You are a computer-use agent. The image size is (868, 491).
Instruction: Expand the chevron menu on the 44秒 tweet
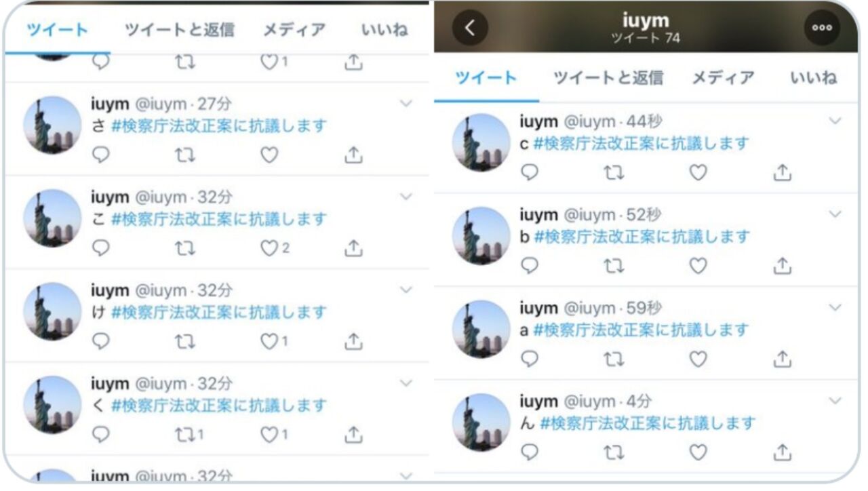835,121
